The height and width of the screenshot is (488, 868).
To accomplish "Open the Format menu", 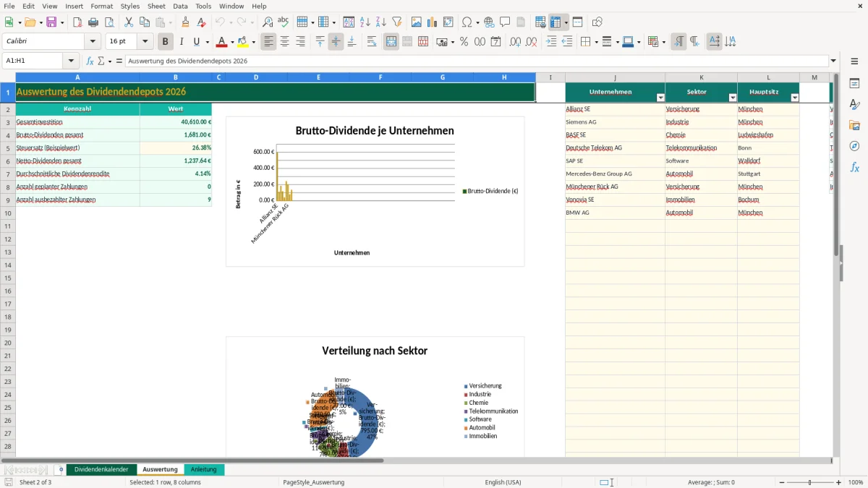I will pyautogui.click(x=101, y=6).
